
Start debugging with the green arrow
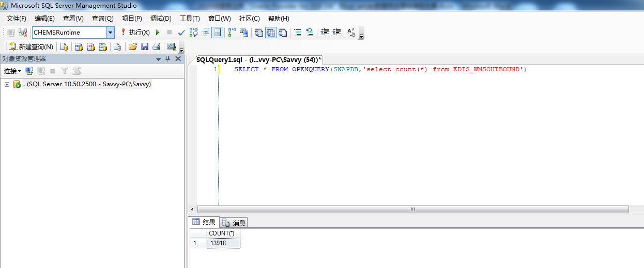click(158, 33)
